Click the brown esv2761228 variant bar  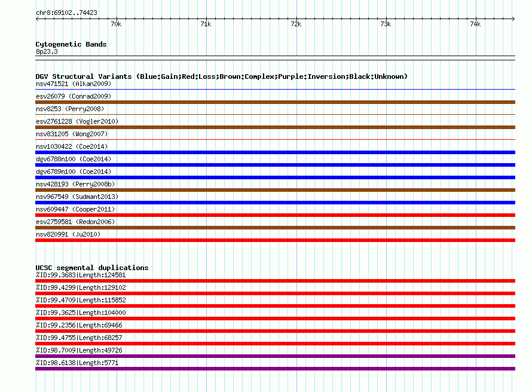pyautogui.click(x=275, y=127)
